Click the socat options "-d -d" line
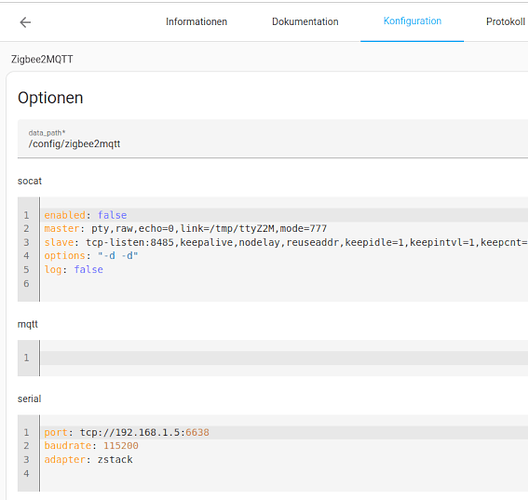 [x=284, y=256]
